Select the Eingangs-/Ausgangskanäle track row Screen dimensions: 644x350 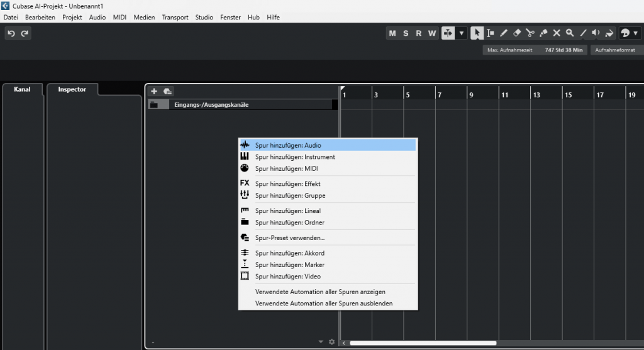[243, 105]
